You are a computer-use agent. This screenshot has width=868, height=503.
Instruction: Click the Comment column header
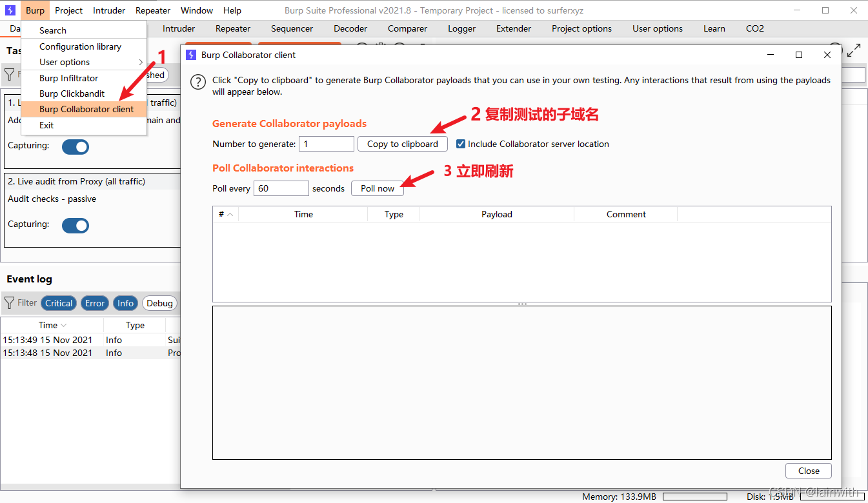[x=626, y=214]
